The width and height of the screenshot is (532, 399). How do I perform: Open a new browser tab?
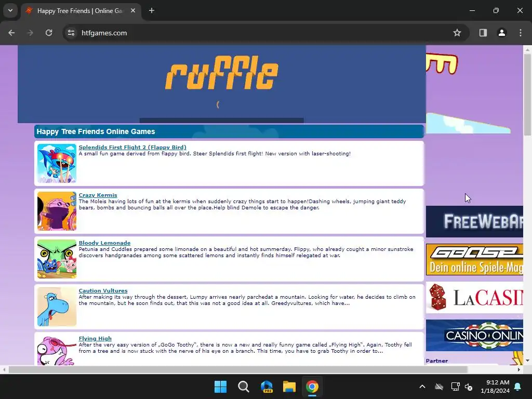pyautogui.click(x=152, y=10)
